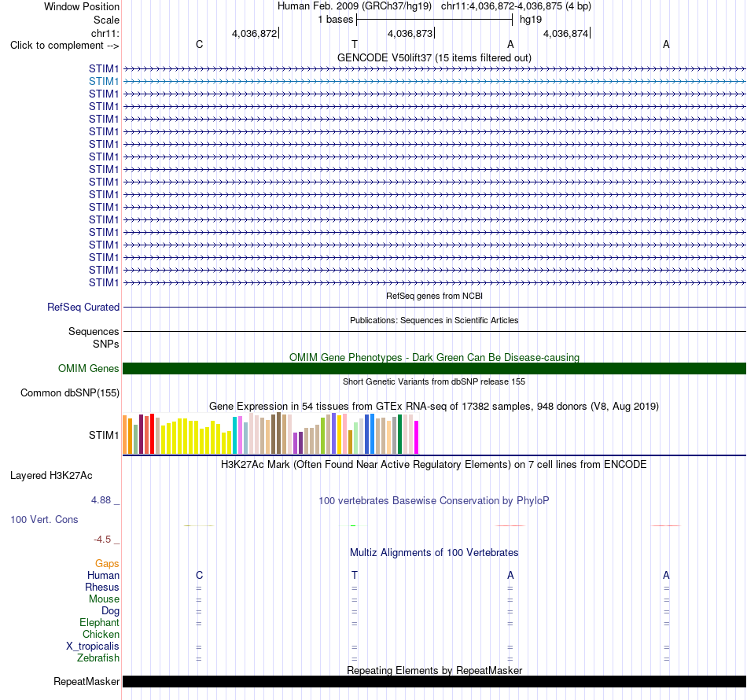Open the Layered H3K27Ac track label
Viewport: 747px width, 700px height.
point(51,476)
